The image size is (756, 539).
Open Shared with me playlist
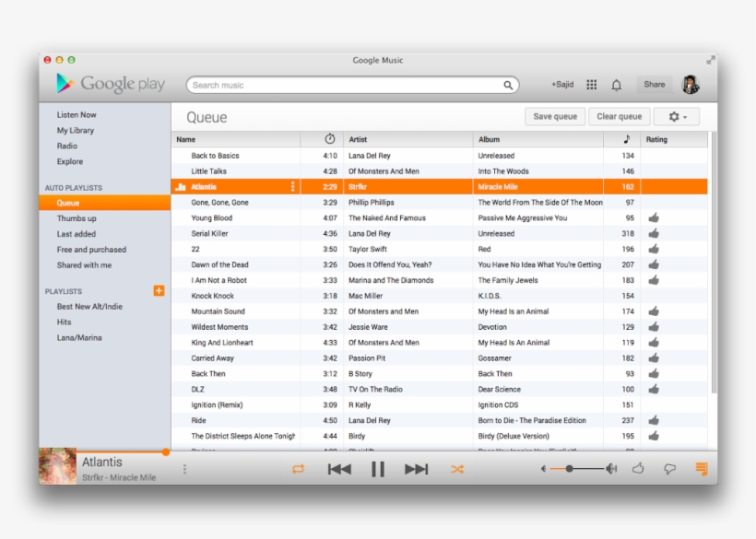point(84,265)
